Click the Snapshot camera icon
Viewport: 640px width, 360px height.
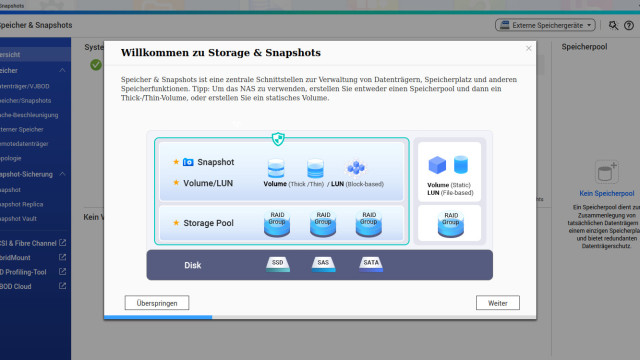(188, 162)
